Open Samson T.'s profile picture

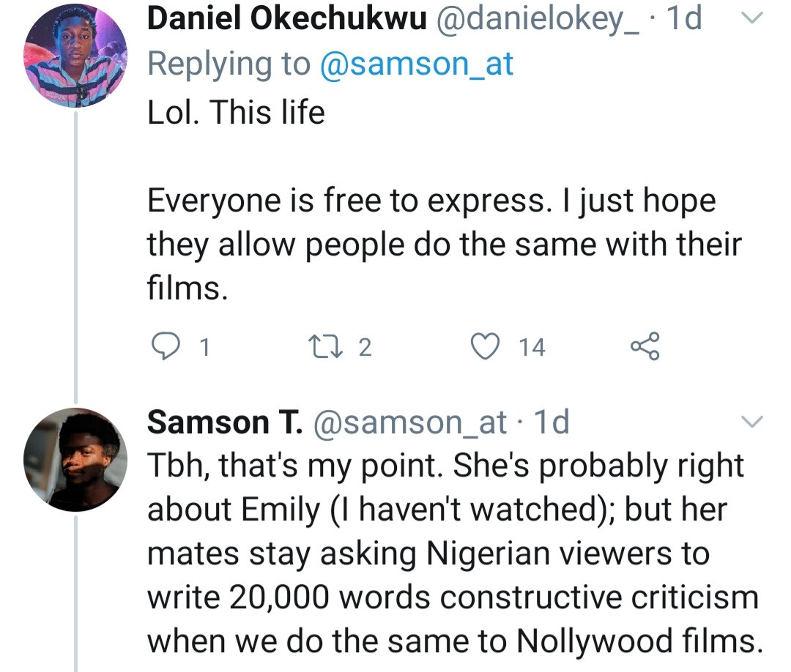coord(75,459)
